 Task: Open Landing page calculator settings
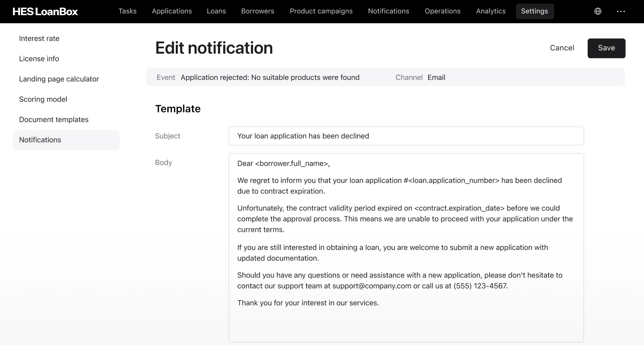point(59,79)
